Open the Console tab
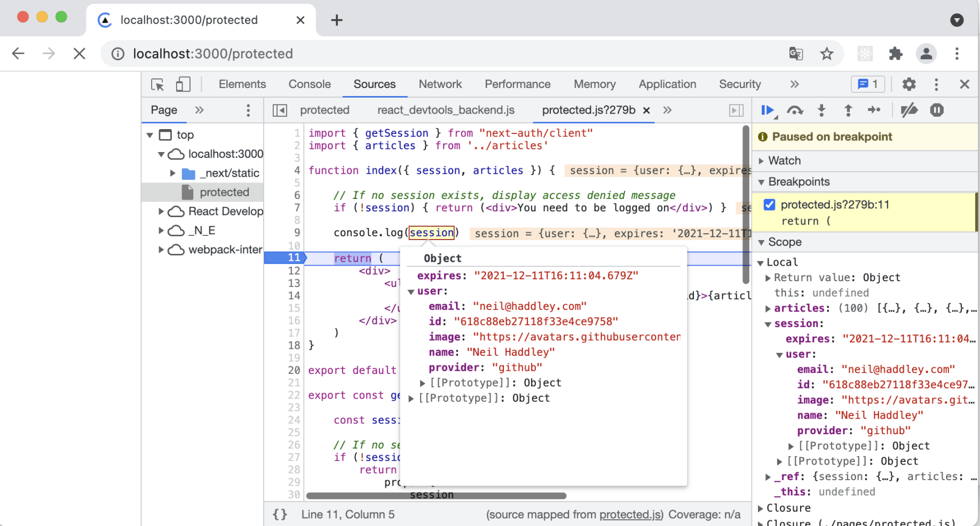 click(310, 84)
